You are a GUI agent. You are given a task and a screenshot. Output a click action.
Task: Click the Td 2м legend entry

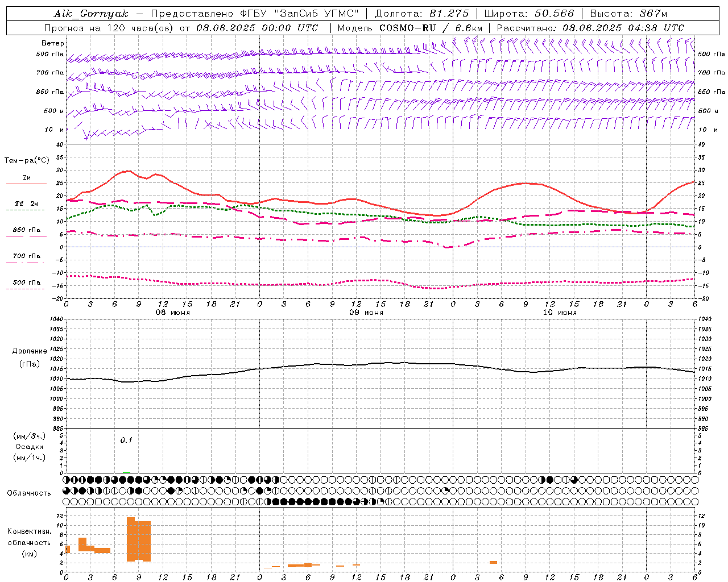click(27, 203)
